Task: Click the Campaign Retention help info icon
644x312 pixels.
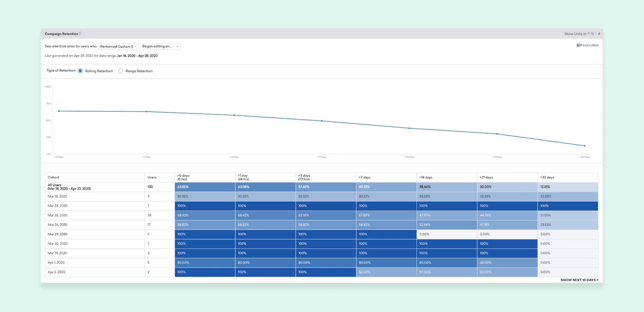Action: (x=80, y=34)
